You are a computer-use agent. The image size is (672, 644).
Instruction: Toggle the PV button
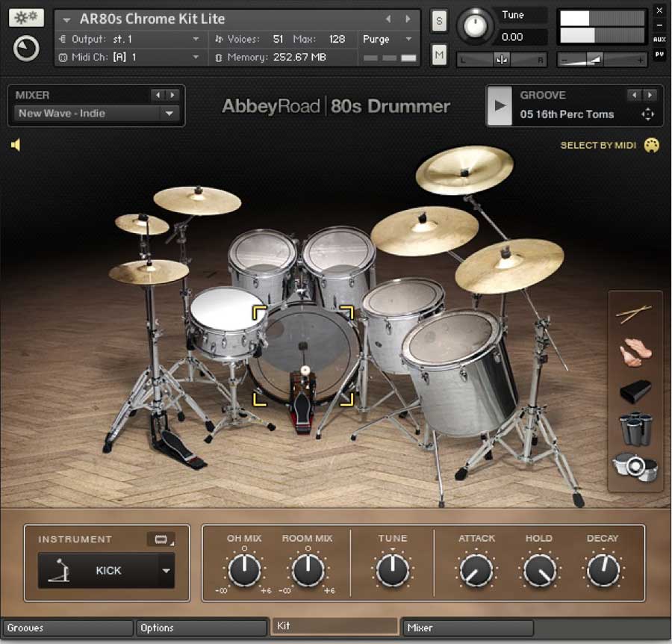659,55
